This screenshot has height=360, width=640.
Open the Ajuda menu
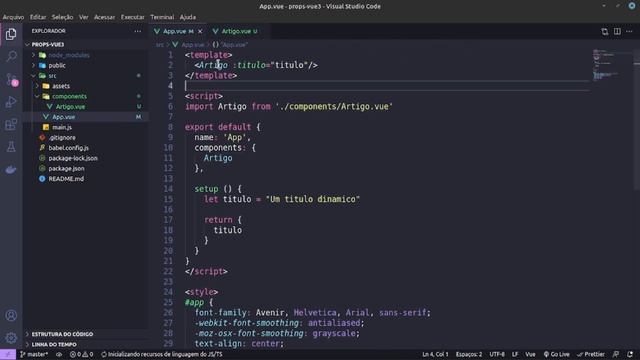188,17
